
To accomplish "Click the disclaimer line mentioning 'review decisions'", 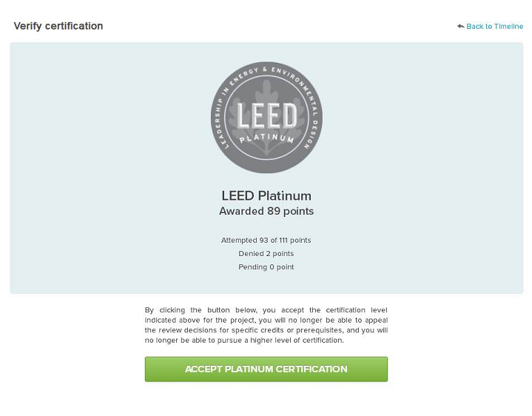I will pos(266,330).
